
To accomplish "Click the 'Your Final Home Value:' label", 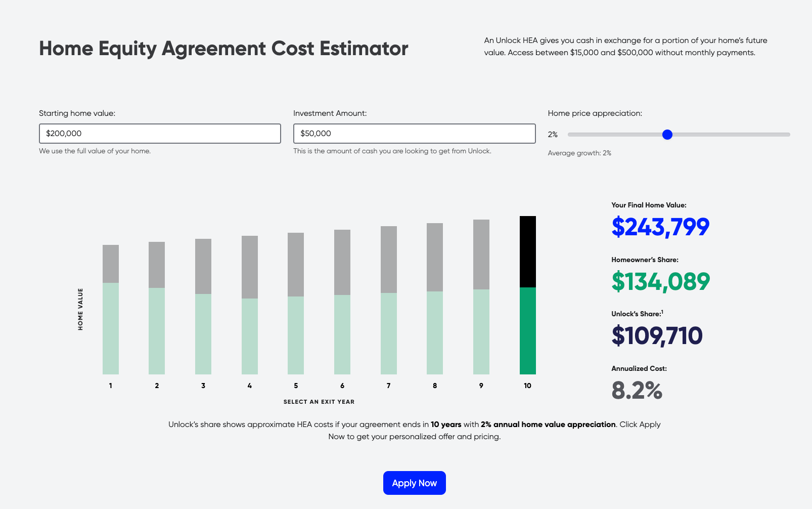I will coord(649,205).
